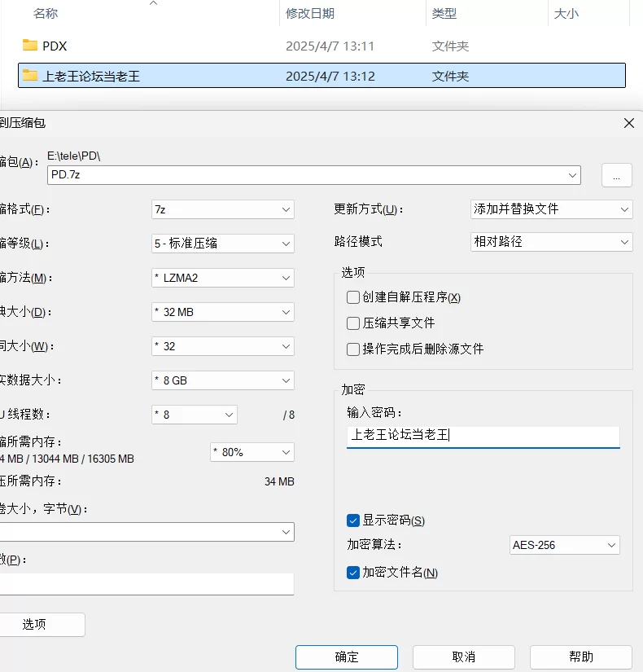Open the 相对路径 path mode dropdown
This screenshot has width=643, height=672.
point(551,242)
